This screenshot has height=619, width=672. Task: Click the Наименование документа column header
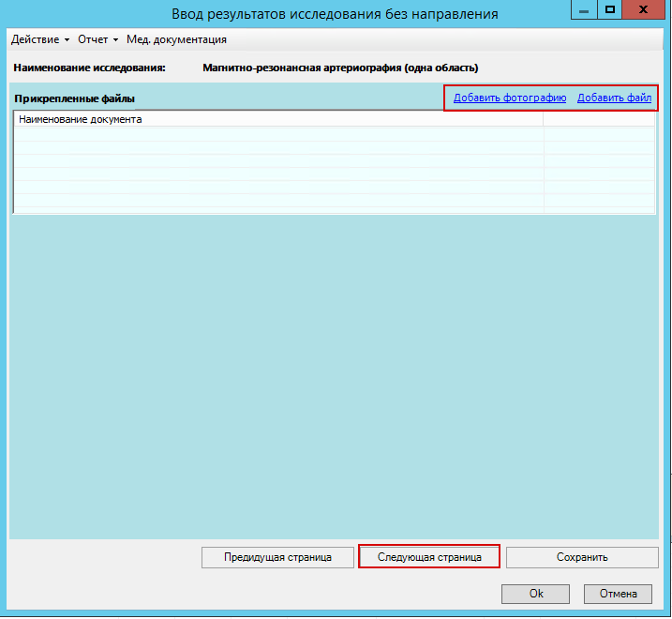tap(278, 119)
